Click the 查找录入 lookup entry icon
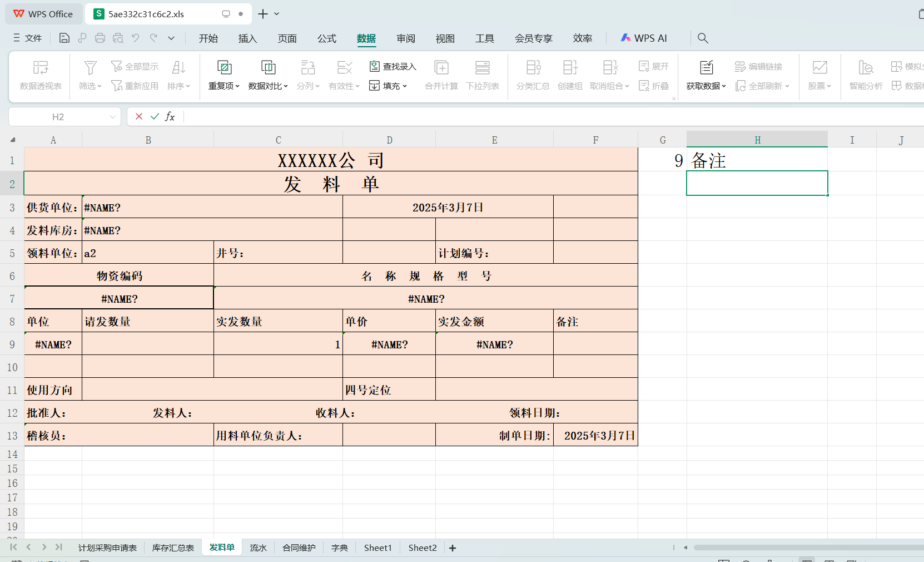Viewport: 924px width, 562px height. (x=392, y=66)
